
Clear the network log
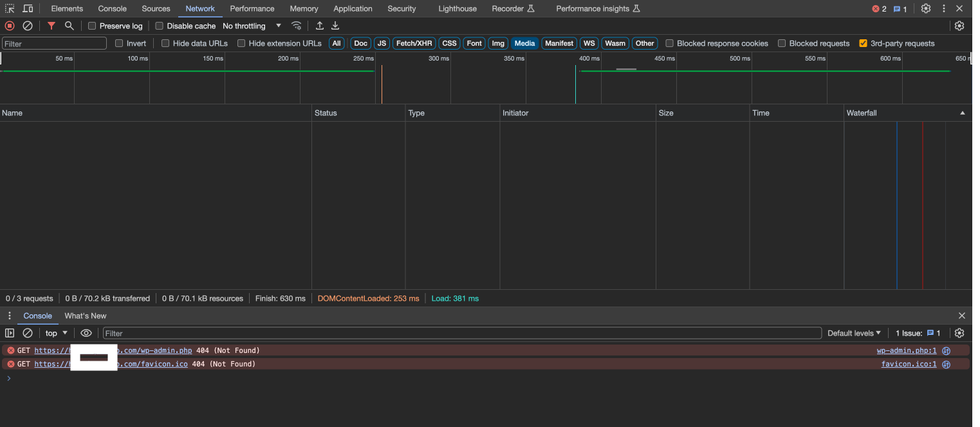[x=28, y=26]
